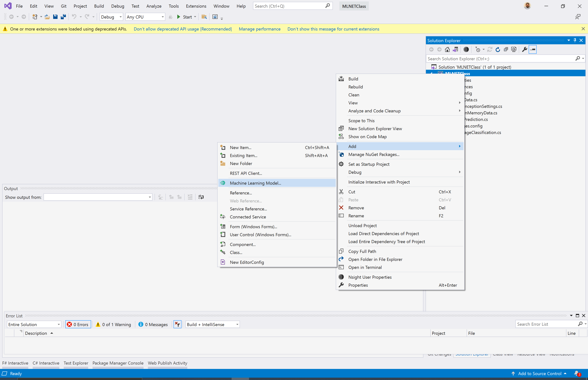The height and width of the screenshot is (380, 588).
Task: Click Don't allow deprecated API usage link
Action: pyautogui.click(x=183, y=29)
